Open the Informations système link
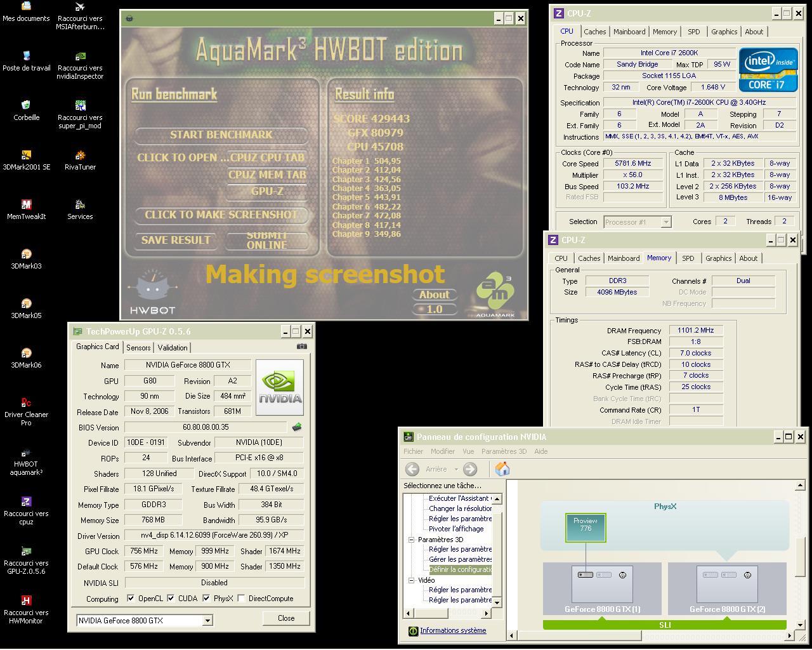Image resolution: width=812 pixels, height=650 pixels. [453, 630]
